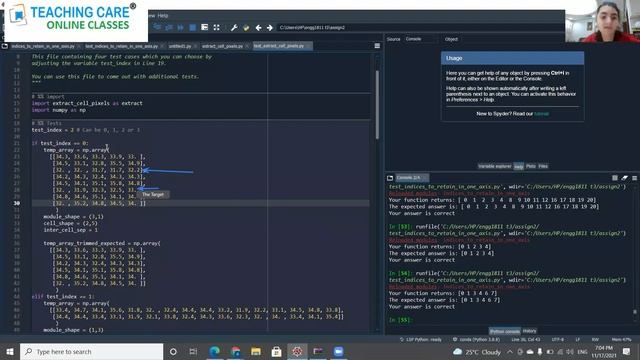
Task: Switch to the Plots pane tab
Action: (x=531, y=166)
